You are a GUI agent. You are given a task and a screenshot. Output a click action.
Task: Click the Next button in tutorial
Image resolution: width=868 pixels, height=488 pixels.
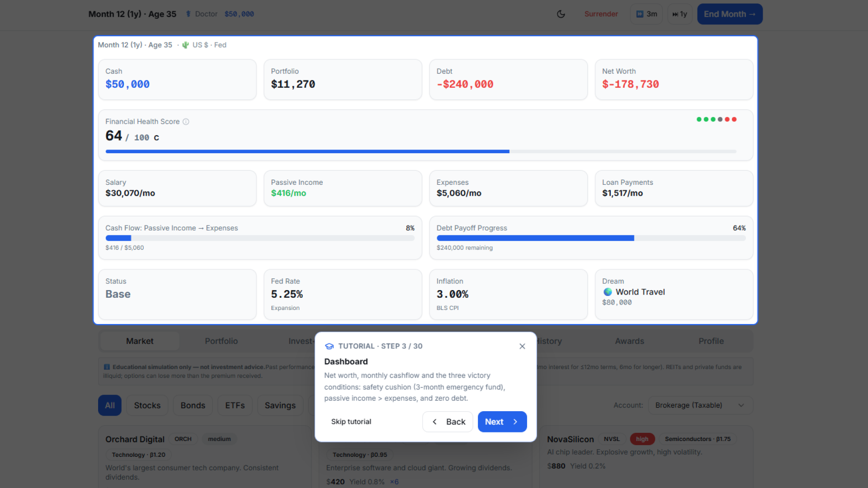502,422
